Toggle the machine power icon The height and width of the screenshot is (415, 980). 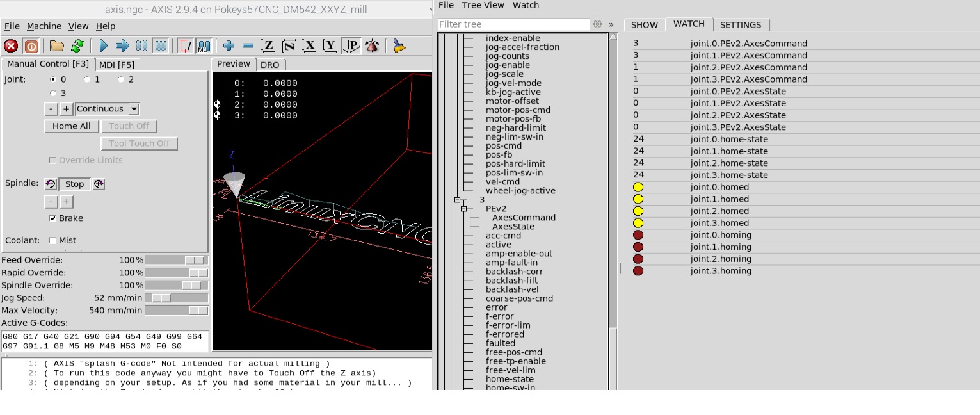pos(31,46)
